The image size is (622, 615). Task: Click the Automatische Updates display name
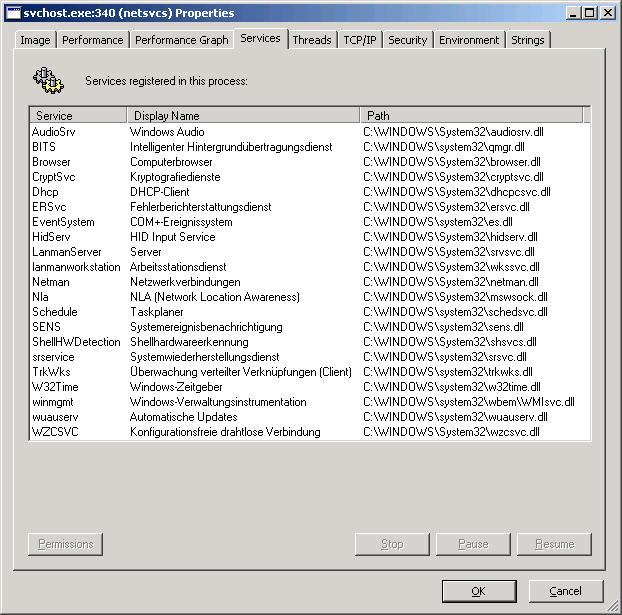[183, 417]
